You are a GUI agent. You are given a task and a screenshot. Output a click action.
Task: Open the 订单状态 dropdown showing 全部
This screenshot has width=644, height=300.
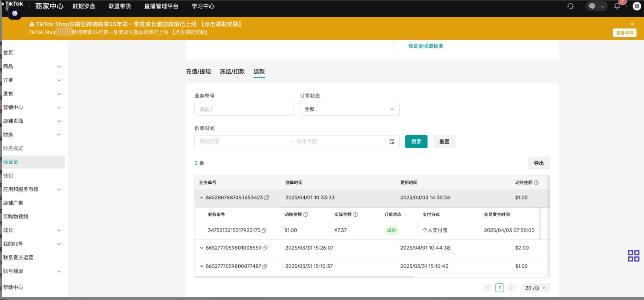(x=349, y=109)
